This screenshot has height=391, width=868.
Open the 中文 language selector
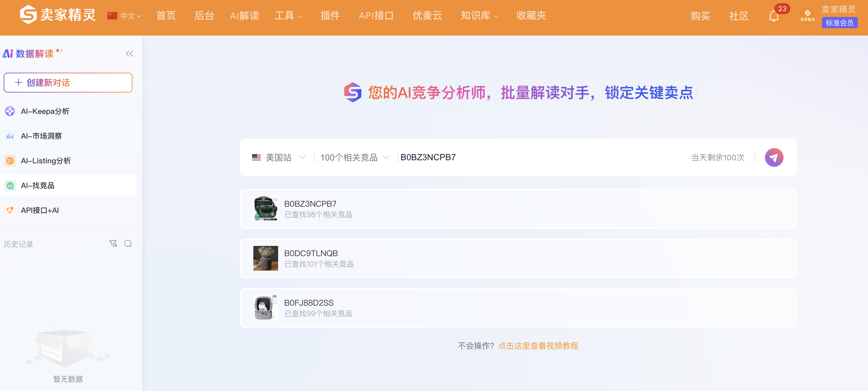click(x=124, y=16)
